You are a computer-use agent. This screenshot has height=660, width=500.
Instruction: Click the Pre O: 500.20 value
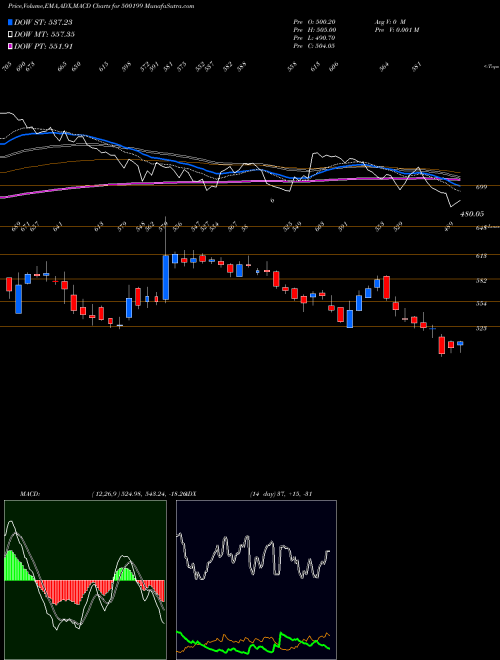[314, 22]
